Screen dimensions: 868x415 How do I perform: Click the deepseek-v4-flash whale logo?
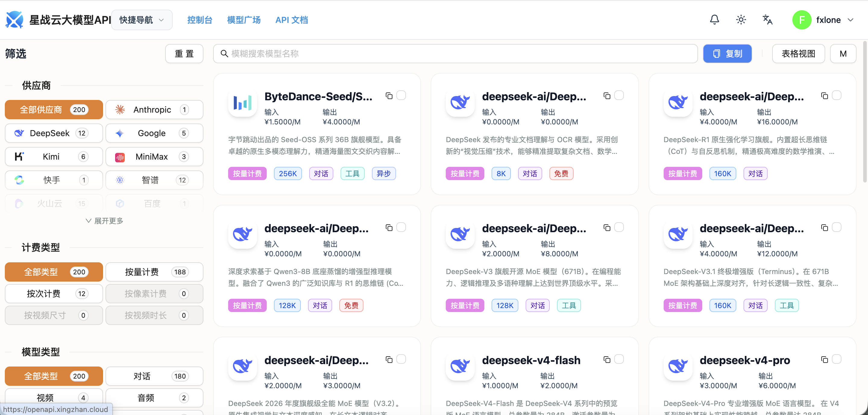tap(460, 366)
